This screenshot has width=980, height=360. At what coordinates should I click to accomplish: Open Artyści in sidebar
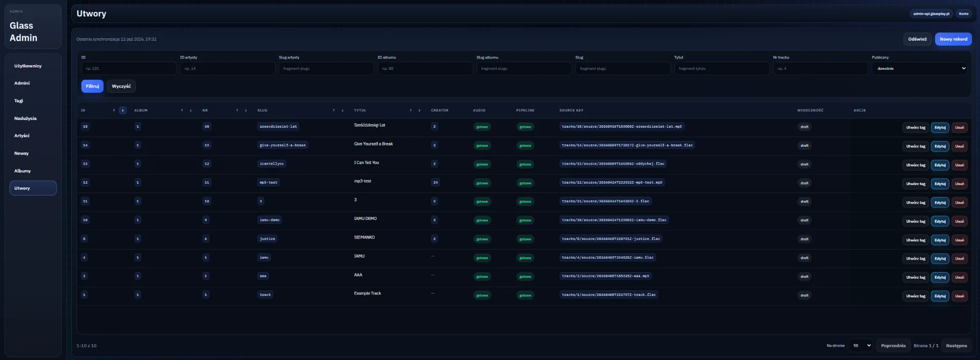pyautogui.click(x=33, y=136)
